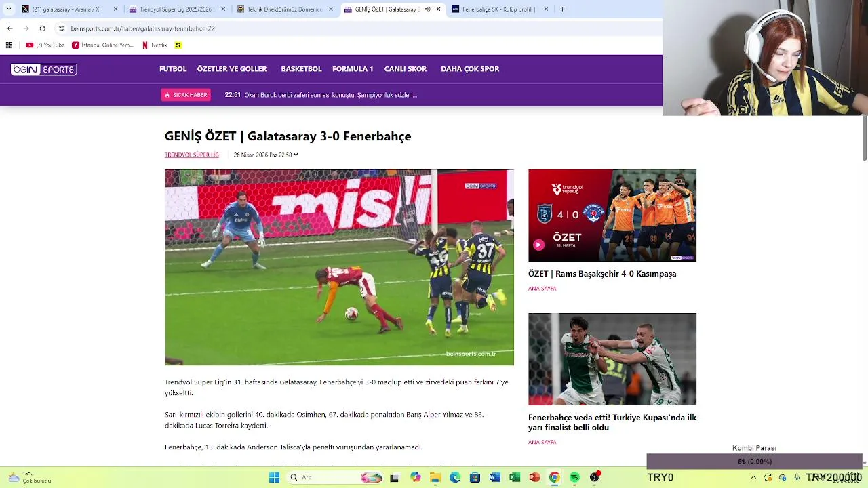Go back with the browser back arrow

(9, 28)
